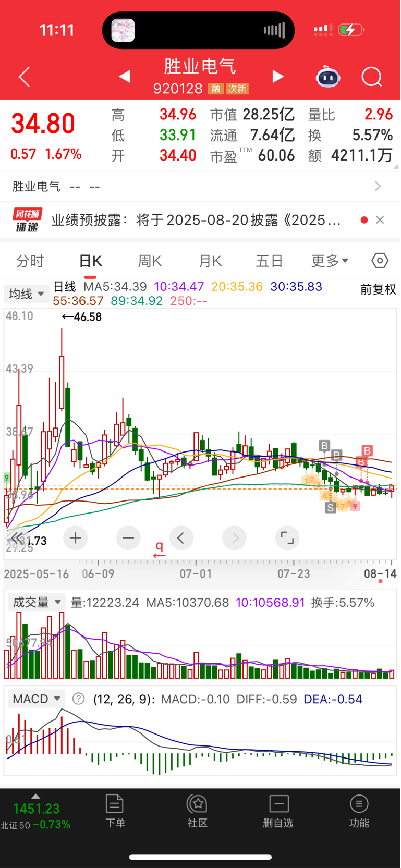Open the 成交量 indicator dropdown
The width and height of the screenshot is (401, 868).
point(37,602)
